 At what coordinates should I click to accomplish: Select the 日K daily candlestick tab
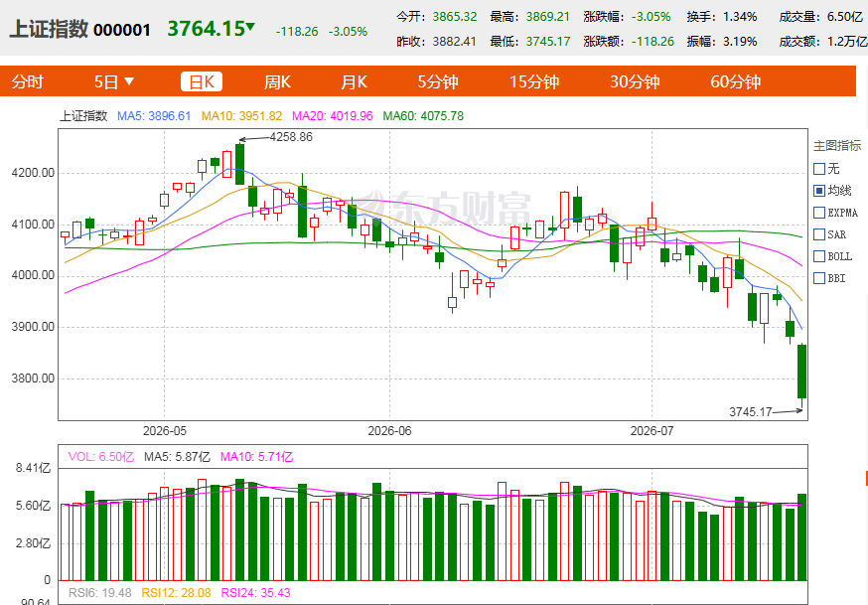click(x=202, y=81)
